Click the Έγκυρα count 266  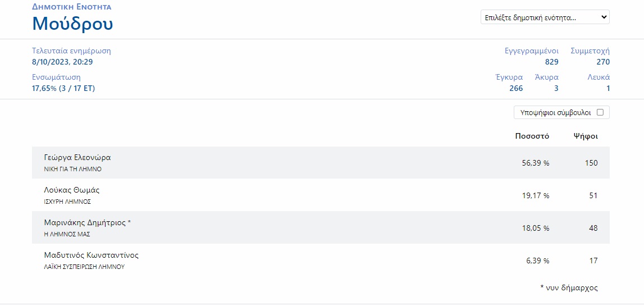click(x=515, y=88)
